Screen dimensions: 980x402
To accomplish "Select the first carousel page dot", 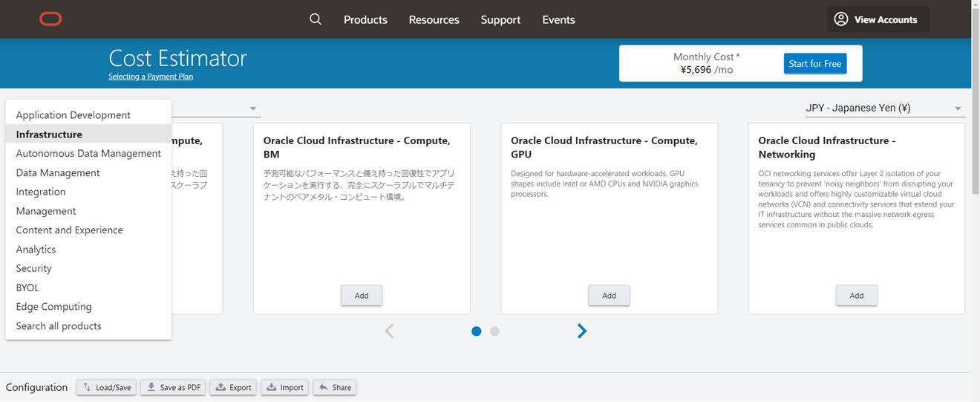I will [x=477, y=331].
